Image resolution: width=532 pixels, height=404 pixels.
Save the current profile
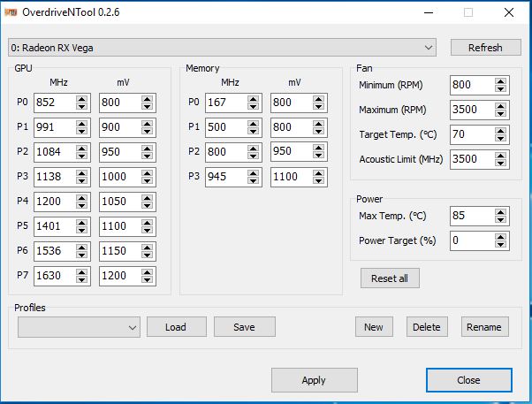(245, 327)
